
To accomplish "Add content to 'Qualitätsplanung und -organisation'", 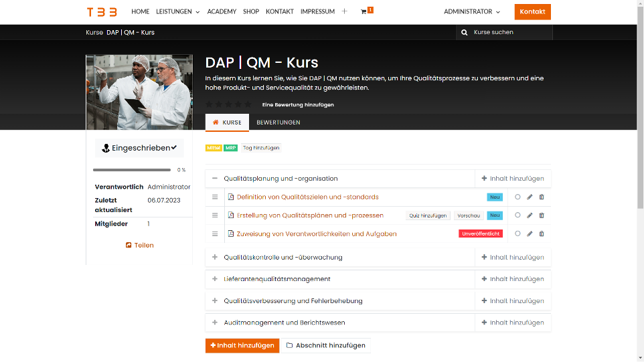I will point(513,179).
